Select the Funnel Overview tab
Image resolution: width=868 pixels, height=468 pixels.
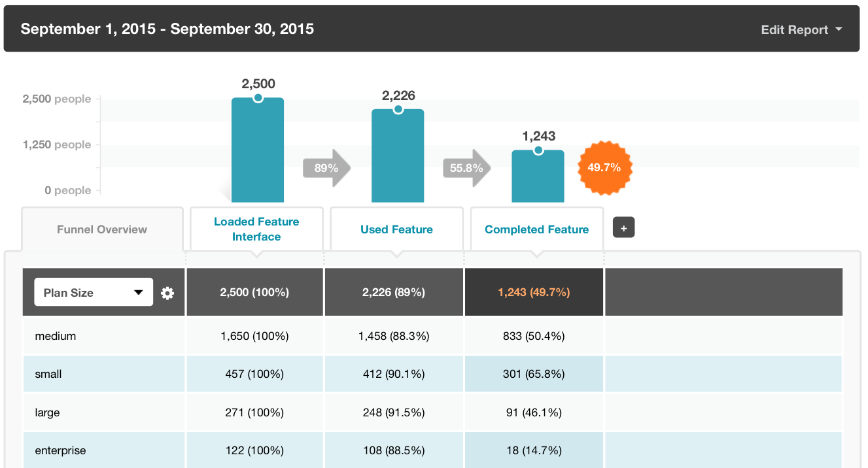pos(102,229)
